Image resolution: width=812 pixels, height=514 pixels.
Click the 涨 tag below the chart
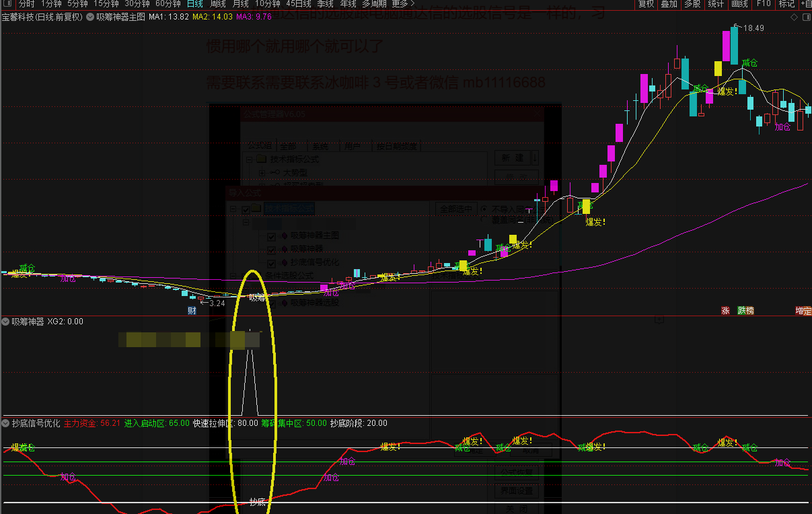point(725,310)
